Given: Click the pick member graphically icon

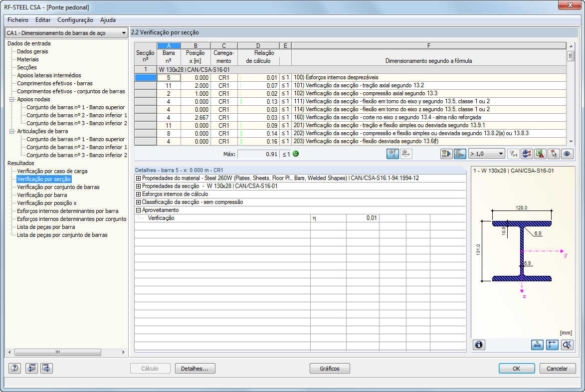Looking at the screenshot, I should point(554,154).
